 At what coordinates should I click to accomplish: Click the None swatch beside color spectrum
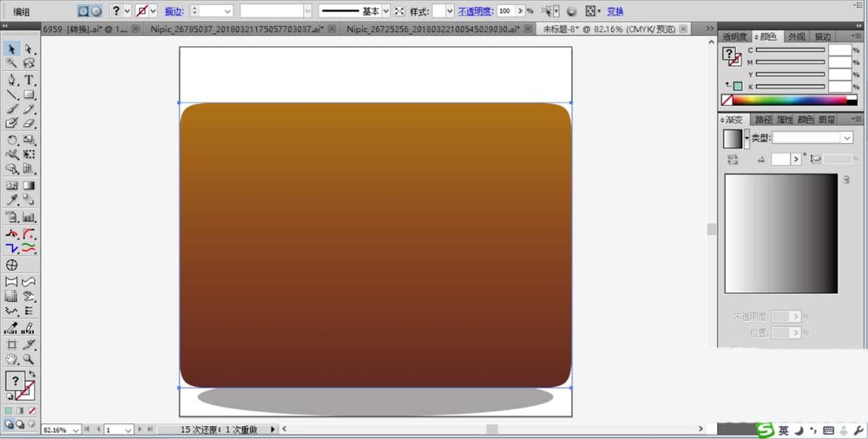click(727, 100)
